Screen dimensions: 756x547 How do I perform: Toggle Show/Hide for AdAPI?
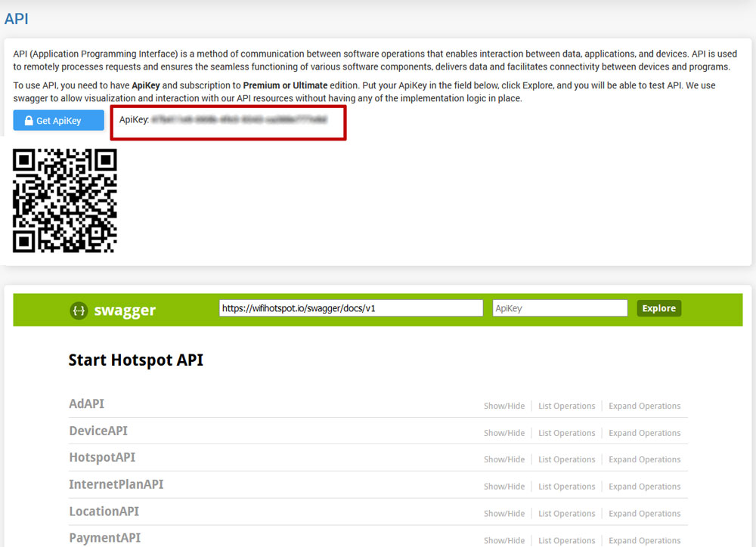[504, 406]
